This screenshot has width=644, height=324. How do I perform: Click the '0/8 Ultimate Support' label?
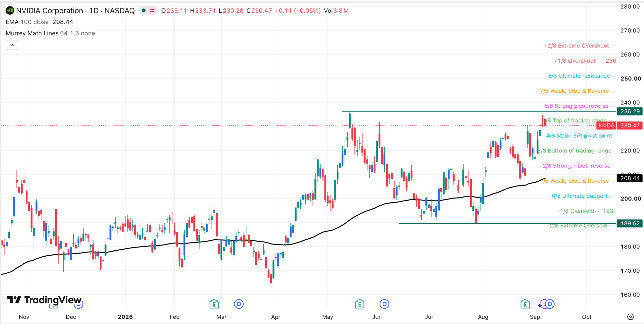582,196
